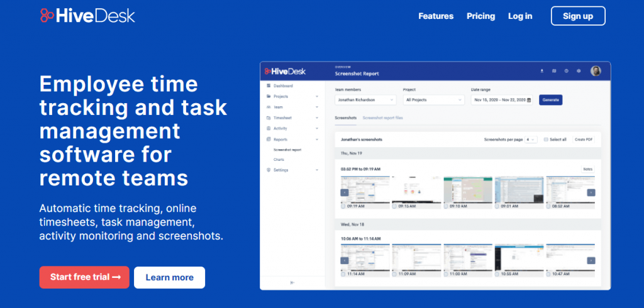Viewport: 644px width, 308px height.
Task: Click the book icon in dashboard header
Action: pyautogui.click(x=554, y=71)
